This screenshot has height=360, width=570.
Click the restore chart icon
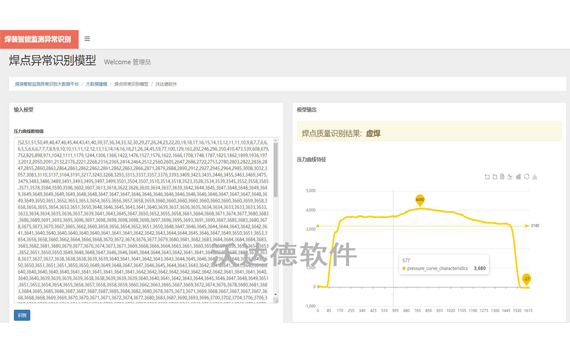click(x=526, y=177)
